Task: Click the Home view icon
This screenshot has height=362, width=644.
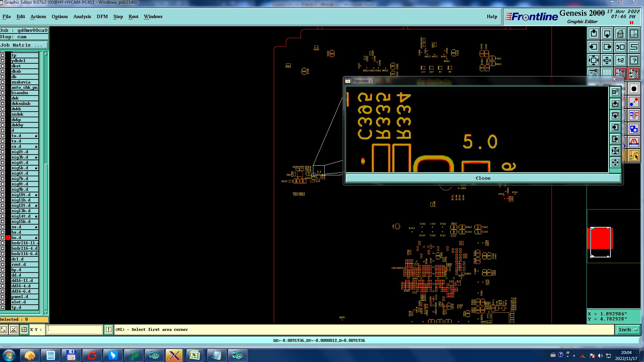Action: pyautogui.click(x=620, y=34)
